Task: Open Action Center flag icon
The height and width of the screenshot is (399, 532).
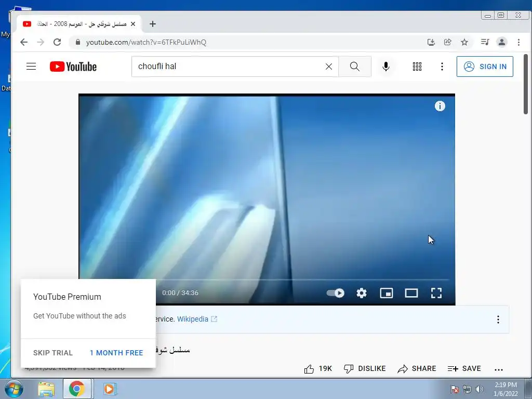Action: pyautogui.click(x=454, y=389)
